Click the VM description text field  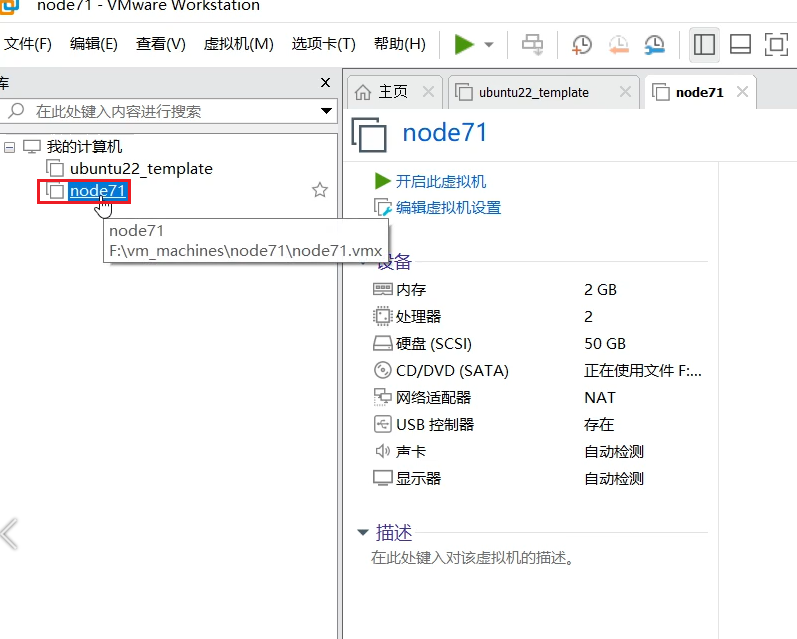click(473, 558)
